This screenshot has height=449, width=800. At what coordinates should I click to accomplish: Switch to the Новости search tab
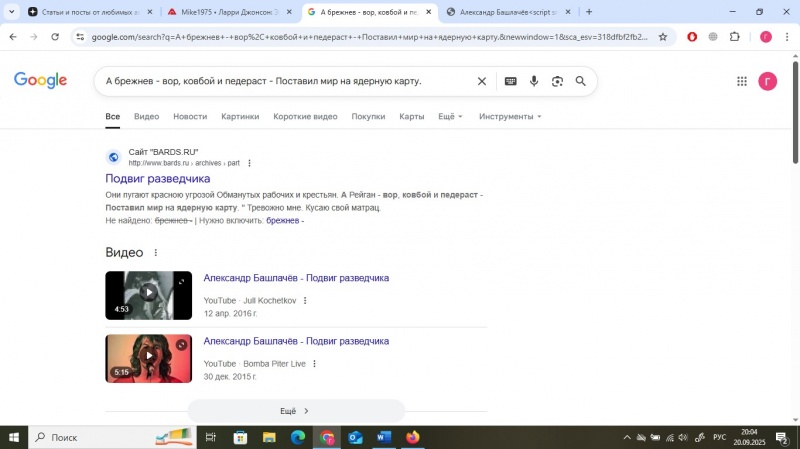click(x=190, y=116)
